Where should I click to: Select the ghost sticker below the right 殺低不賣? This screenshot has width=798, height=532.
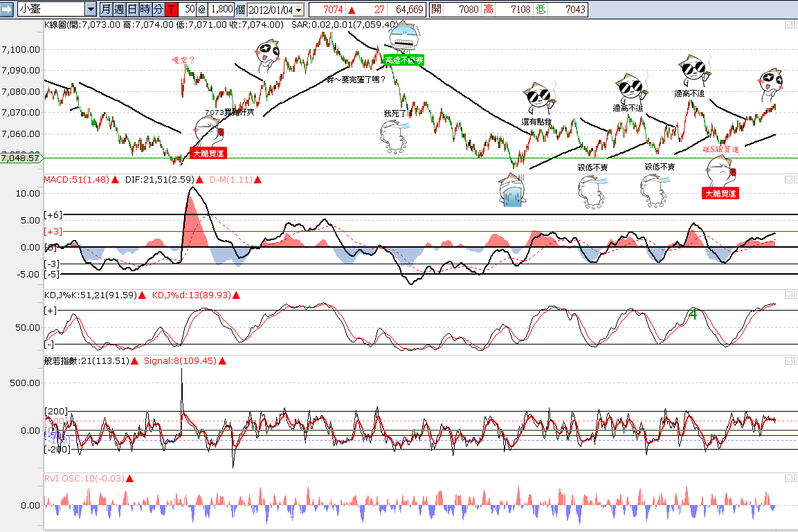pyautogui.click(x=656, y=191)
